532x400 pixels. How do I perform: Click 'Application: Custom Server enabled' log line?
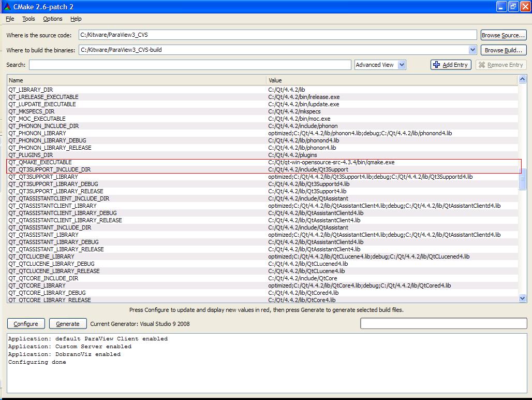point(70,346)
